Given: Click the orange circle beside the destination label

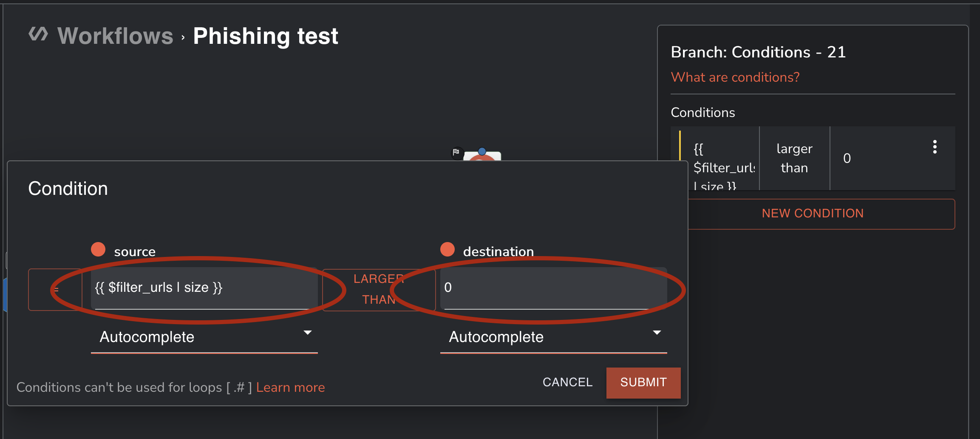Looking at the screenshot, I should tap(447, 250).
